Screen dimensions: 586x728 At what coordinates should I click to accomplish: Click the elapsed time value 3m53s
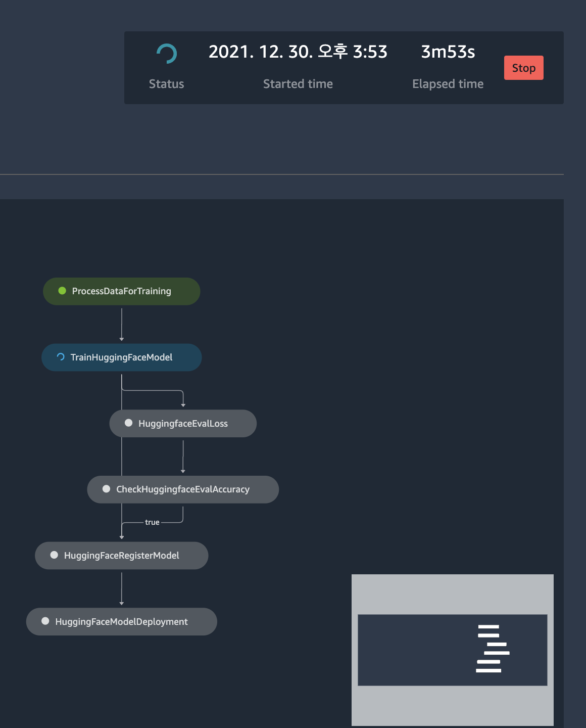click(x=448, y=52)
